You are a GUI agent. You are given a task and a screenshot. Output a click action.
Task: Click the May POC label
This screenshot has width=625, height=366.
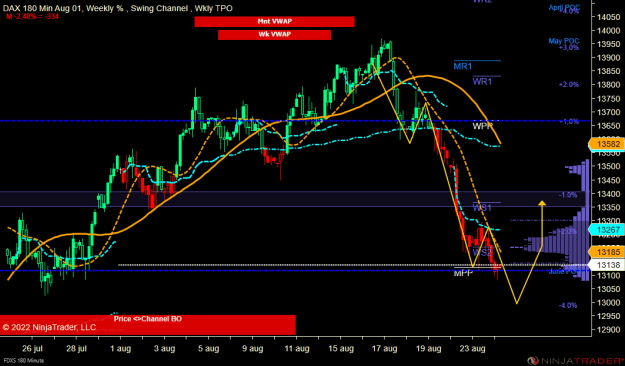(564, 41)
